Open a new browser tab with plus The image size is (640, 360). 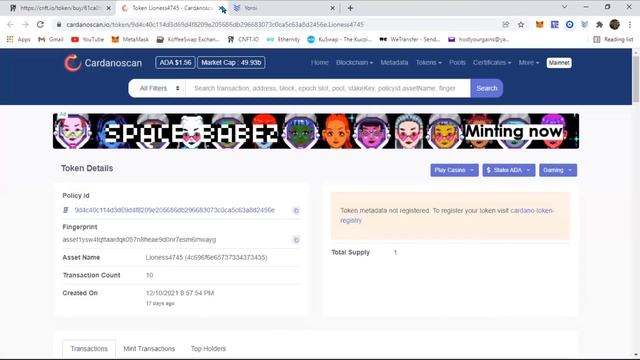[x=350, y=8]
